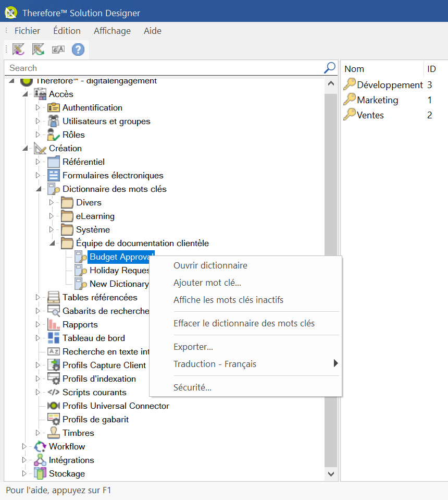Click the tree scrollbar up arrow

point(331,83)
